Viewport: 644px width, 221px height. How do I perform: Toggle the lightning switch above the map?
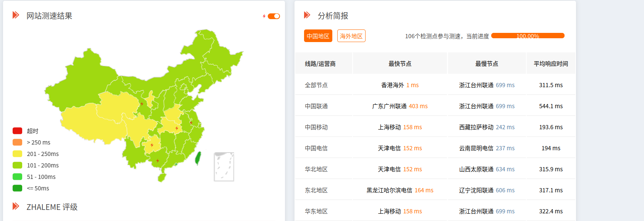[274, 16]
